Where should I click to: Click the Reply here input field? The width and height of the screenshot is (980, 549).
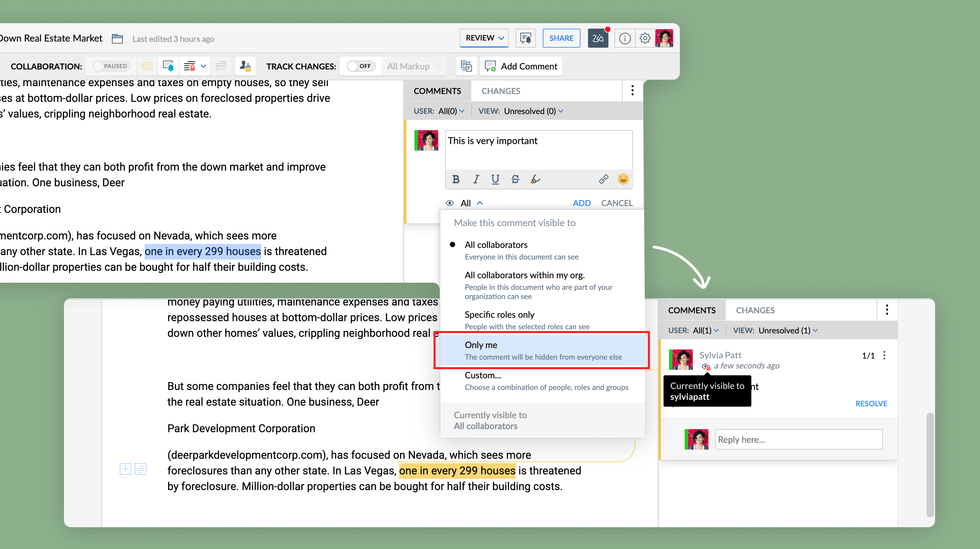point(798,439)
